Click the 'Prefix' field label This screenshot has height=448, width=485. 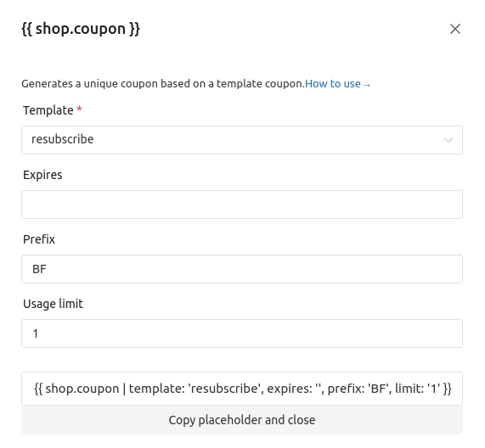pyautogui.click(x=39, y=239)
